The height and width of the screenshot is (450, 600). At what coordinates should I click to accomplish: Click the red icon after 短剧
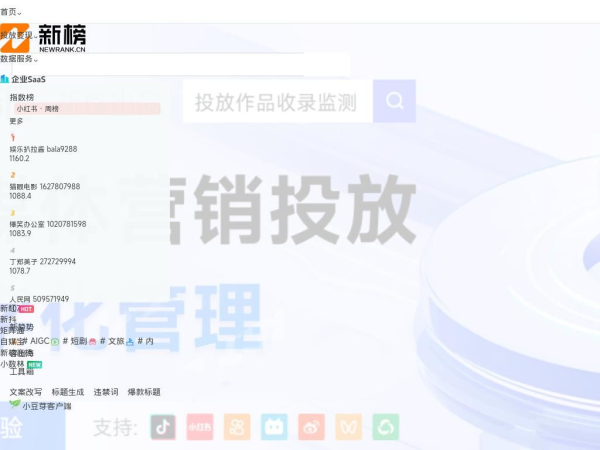tap(92, 342)
